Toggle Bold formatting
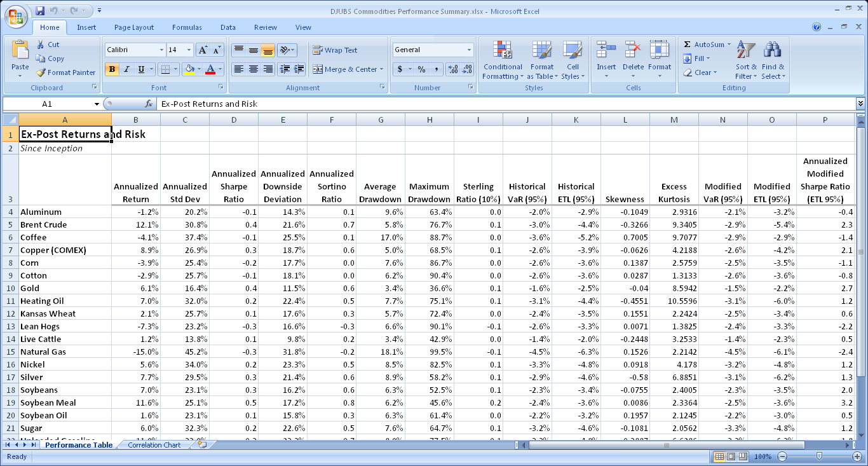The height and width of the screenshot is (466, 868). tap(112, 69)
